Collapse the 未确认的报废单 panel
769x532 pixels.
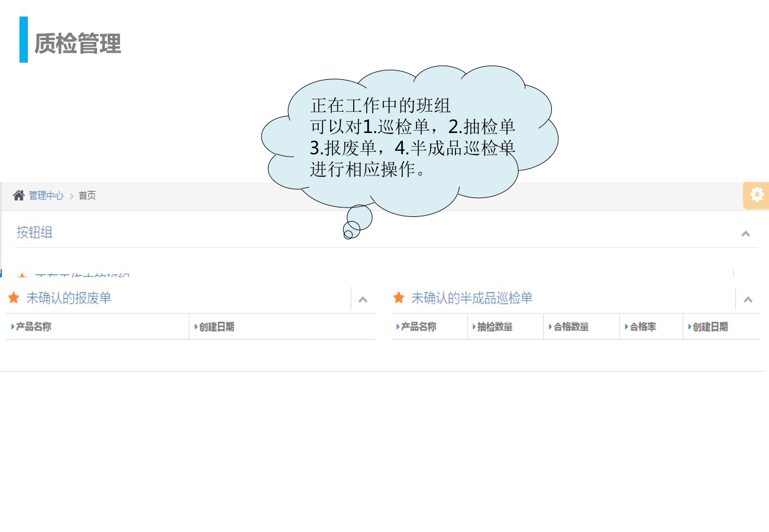(x=363, y=300)
